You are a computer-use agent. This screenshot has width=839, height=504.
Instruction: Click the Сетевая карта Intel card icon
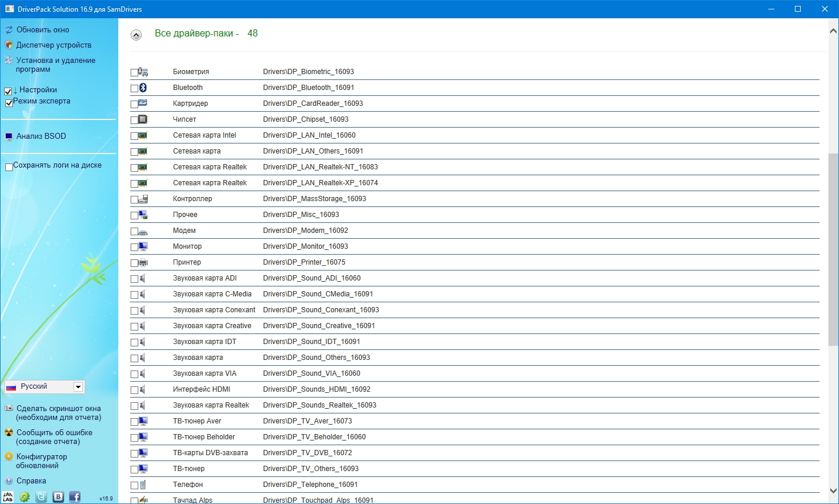pos(143,135)
